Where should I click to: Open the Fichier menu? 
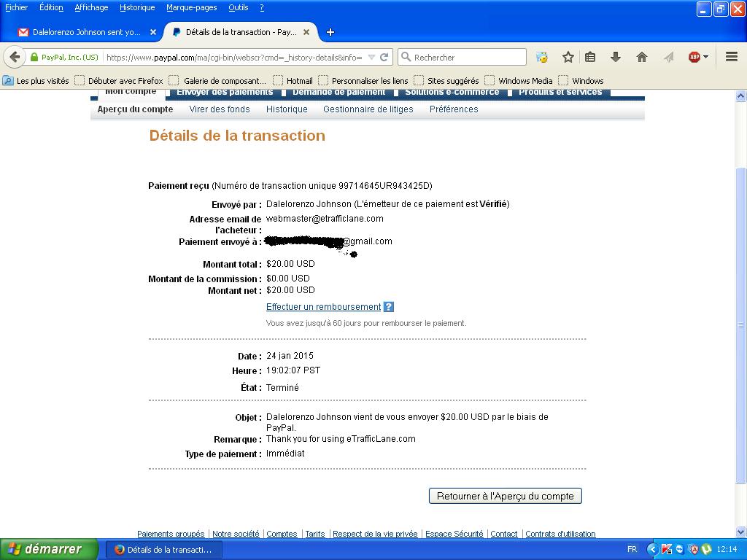16,7
